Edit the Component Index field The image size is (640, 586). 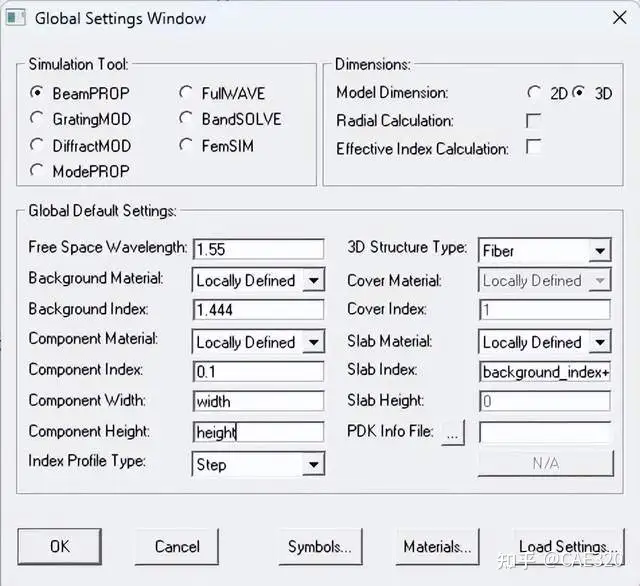tap(259, 371)
